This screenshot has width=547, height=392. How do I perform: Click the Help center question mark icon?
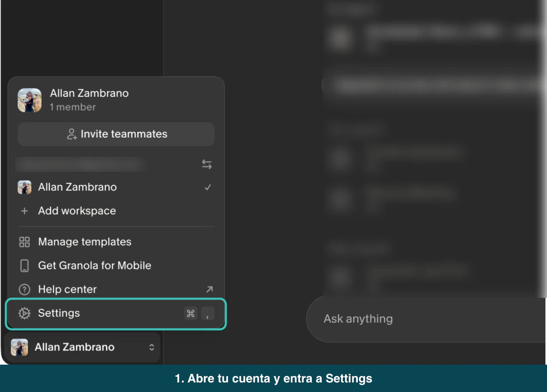tap(24, 289)
